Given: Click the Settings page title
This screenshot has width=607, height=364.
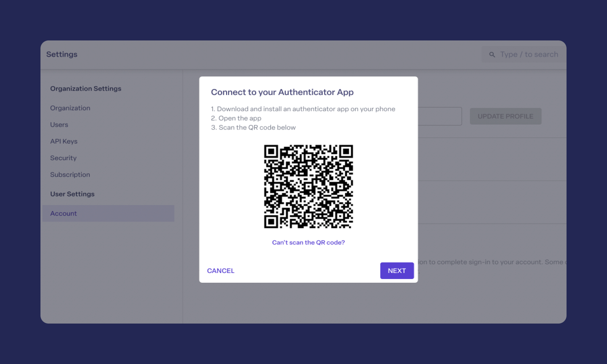Looking at the screenshot, I should pos(62,54).
